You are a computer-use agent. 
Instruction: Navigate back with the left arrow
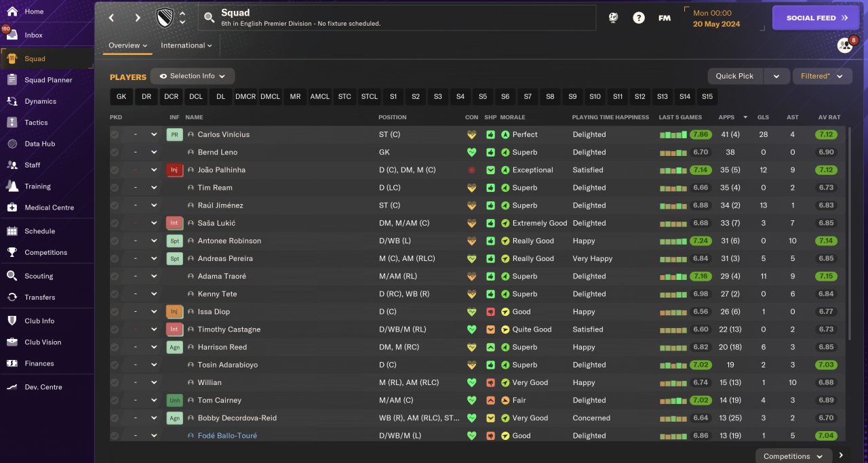click(x=112, y=18)
